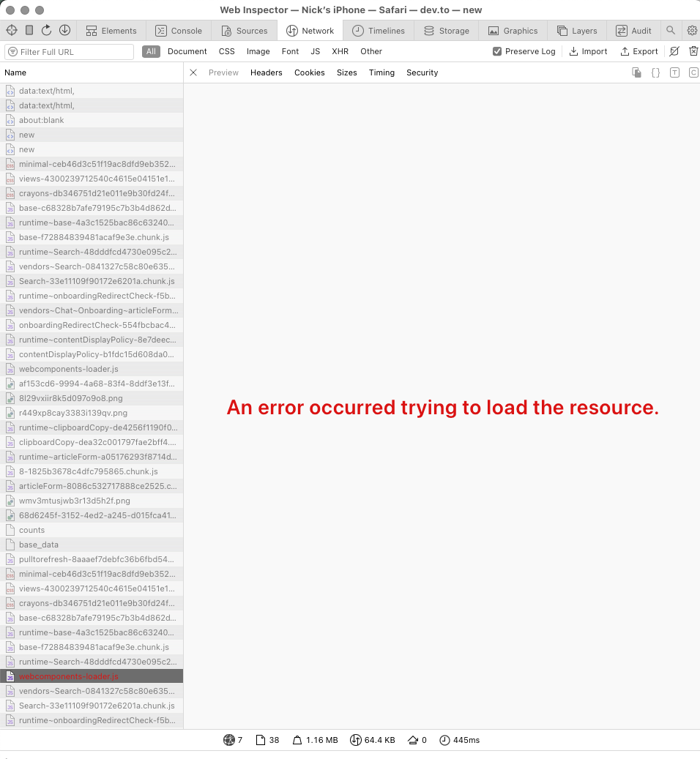Select the All resource filter

click(x=151, y=51)
